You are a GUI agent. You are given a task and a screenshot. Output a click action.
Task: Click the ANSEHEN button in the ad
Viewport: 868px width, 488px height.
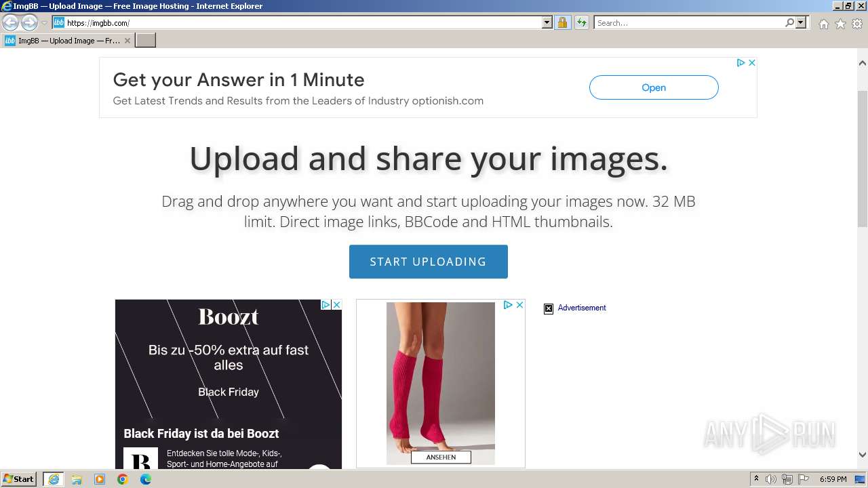[441, 457]
